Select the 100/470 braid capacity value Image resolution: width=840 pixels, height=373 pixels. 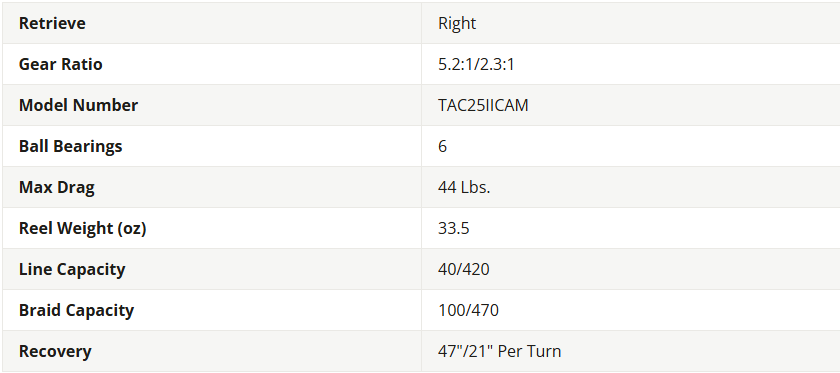(468, 310)
